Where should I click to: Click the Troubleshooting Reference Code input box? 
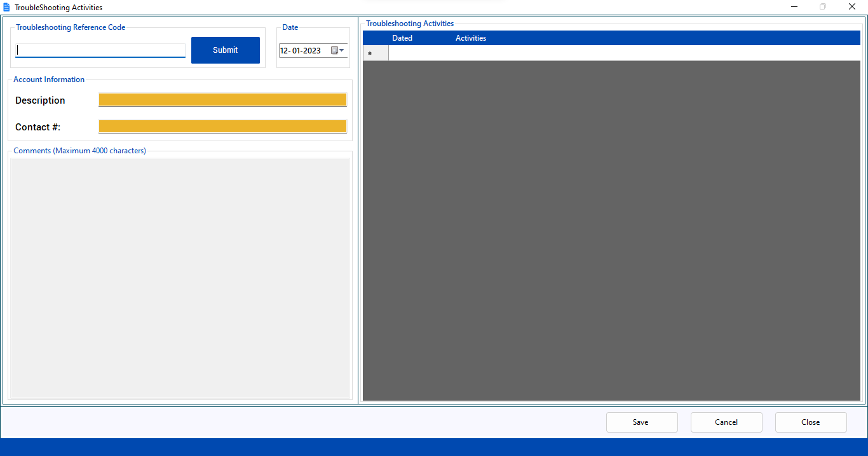click(x=100, y=50)
